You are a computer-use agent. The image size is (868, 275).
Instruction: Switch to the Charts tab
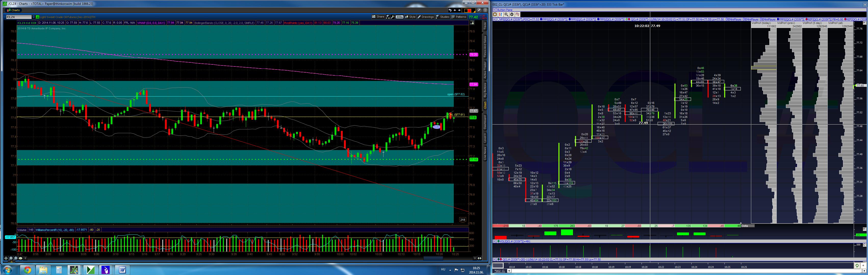point(14,10)
